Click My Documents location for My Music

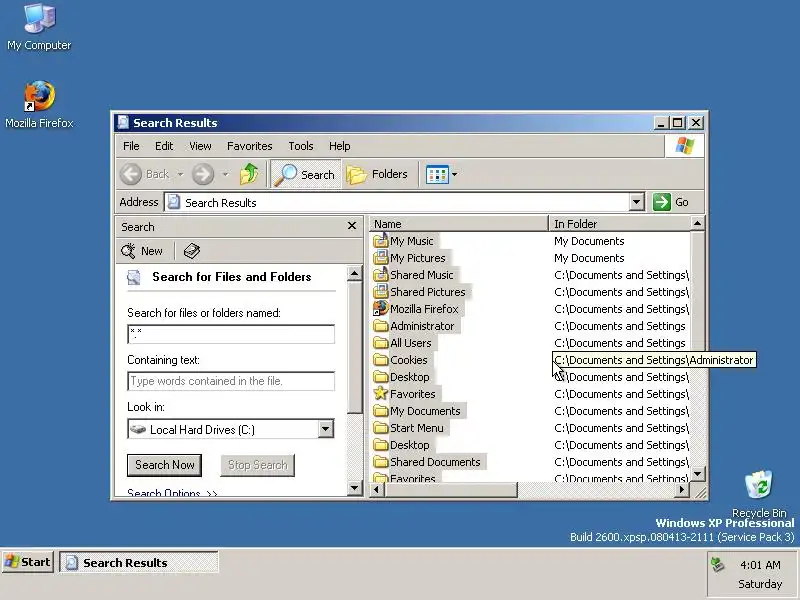coord(589,241)
